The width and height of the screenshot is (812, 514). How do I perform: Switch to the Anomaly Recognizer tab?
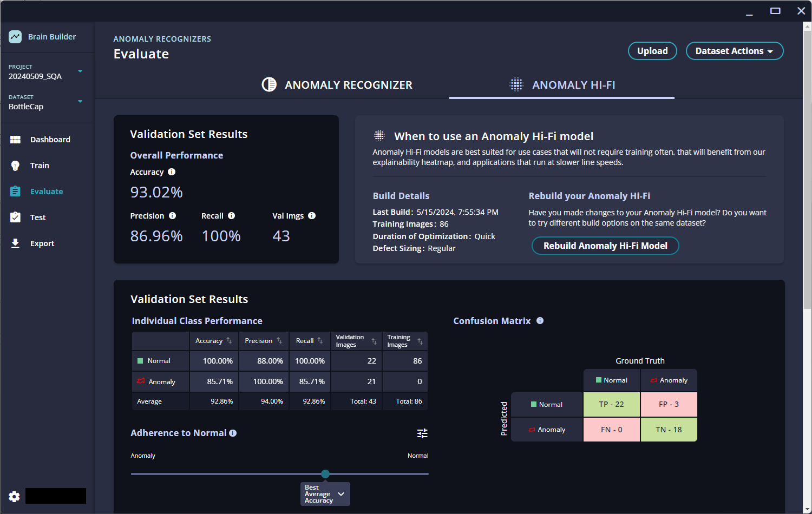337,85
